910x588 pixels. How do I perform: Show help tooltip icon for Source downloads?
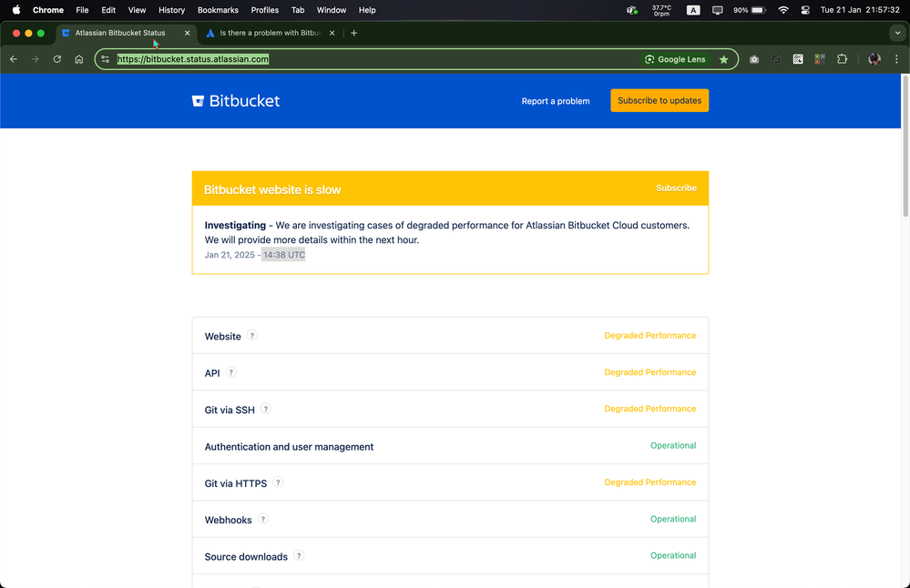299,555
